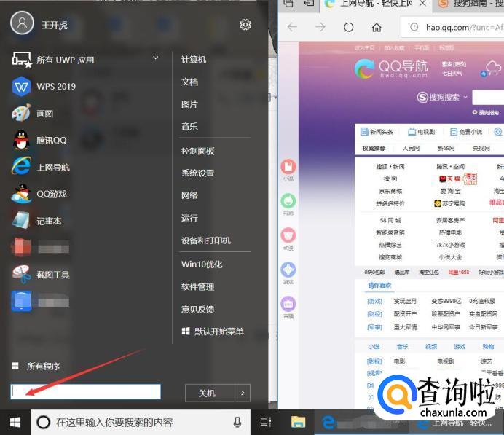Open the user account avatar icon

[22, 23]
